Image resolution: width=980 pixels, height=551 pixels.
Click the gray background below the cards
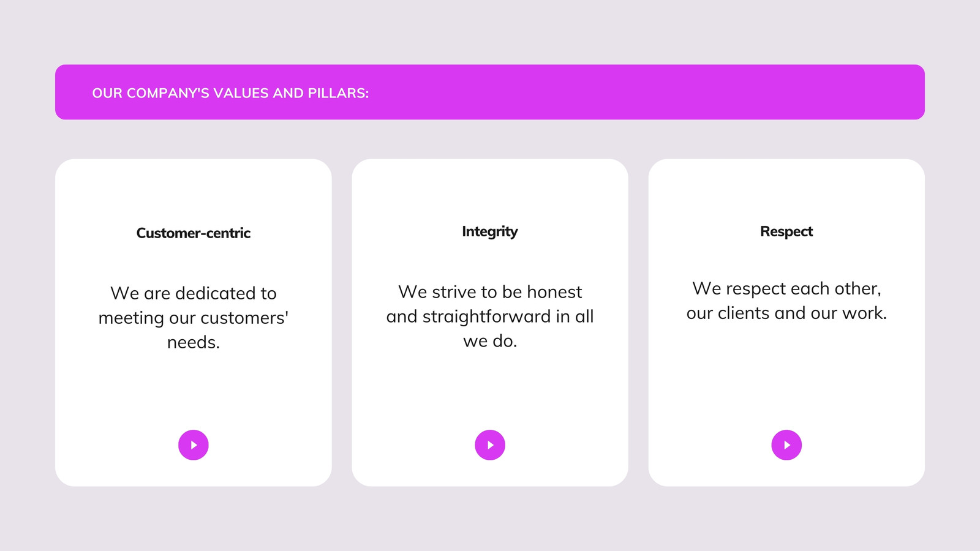point(490,519)
